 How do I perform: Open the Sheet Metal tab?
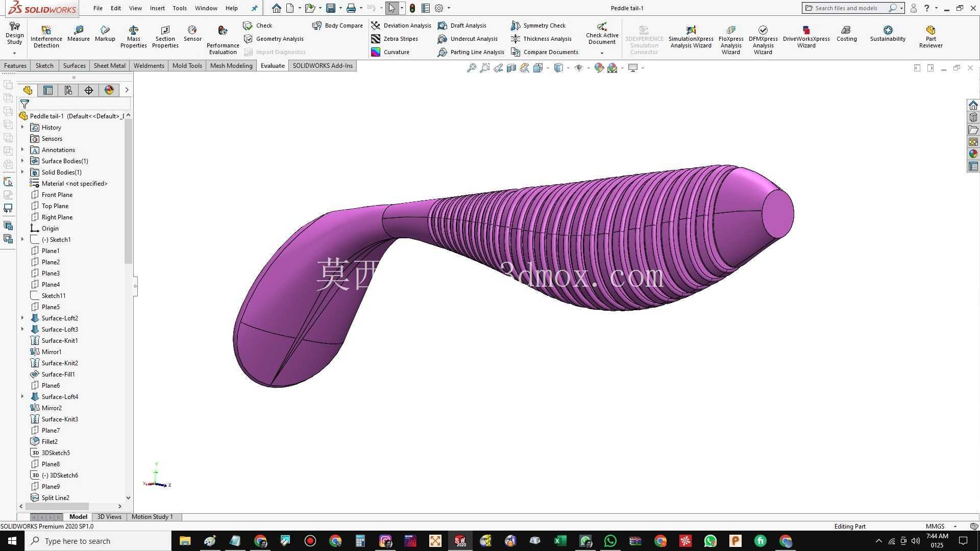109,66
